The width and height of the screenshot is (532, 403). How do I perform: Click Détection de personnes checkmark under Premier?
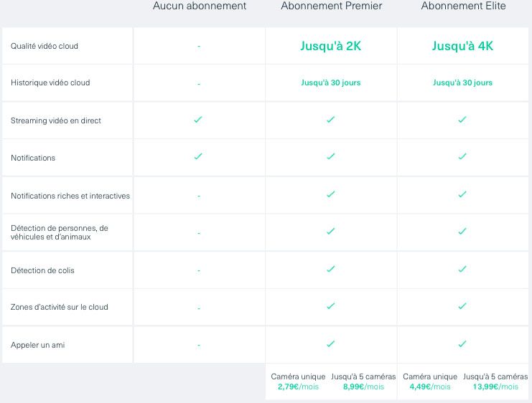tap(330, 231)
